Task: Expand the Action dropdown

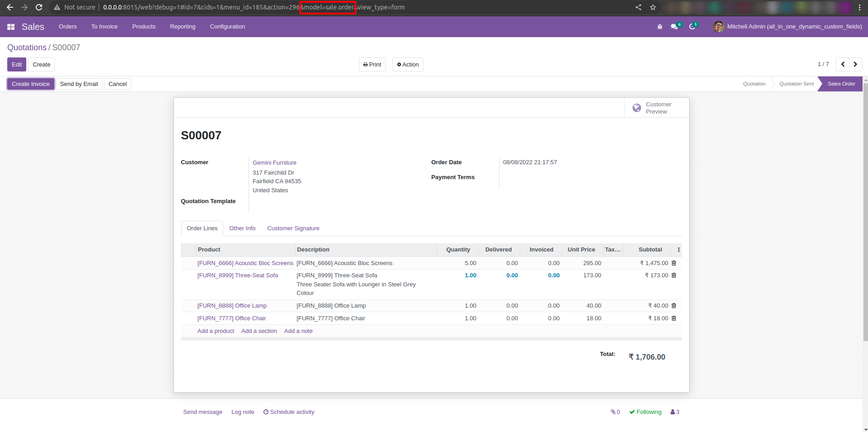Action: [408, 65]
